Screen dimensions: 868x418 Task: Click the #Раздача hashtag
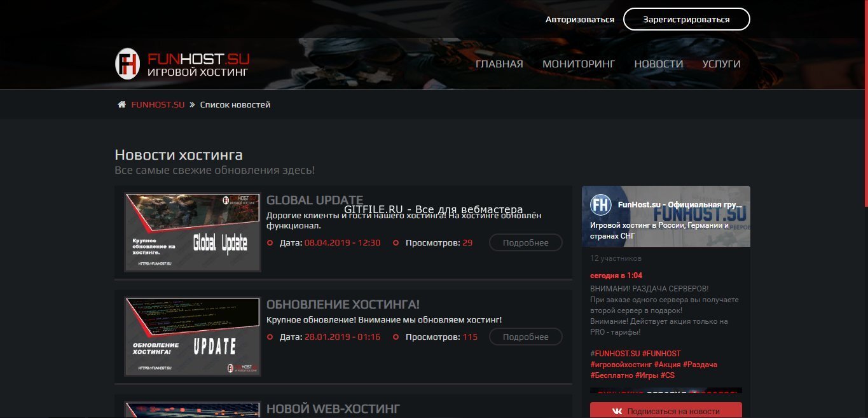click(700, 365)
